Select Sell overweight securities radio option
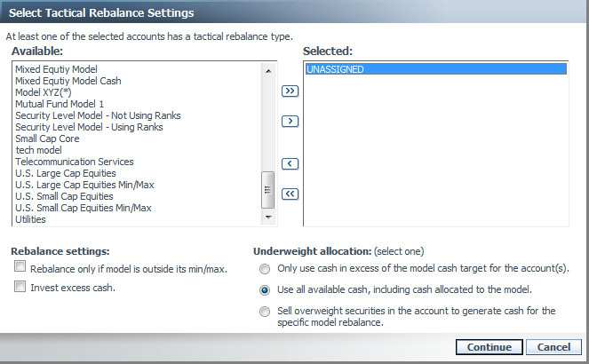 pos(264,311)
